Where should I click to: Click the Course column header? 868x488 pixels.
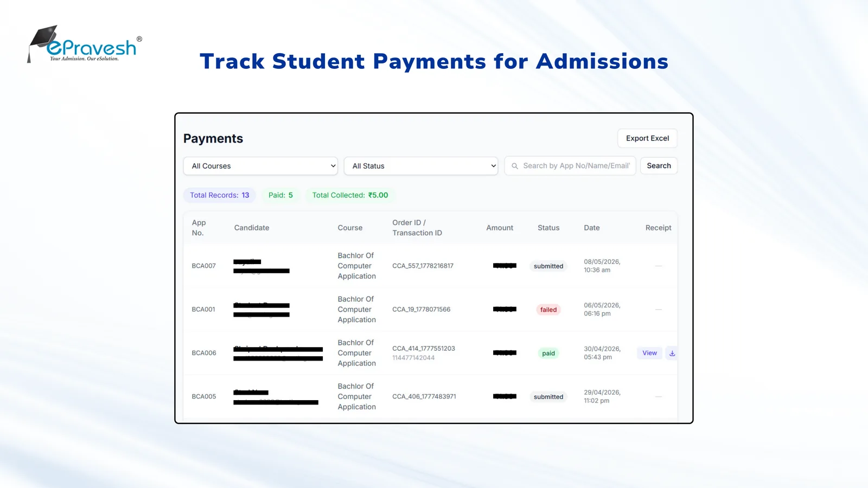350,228
